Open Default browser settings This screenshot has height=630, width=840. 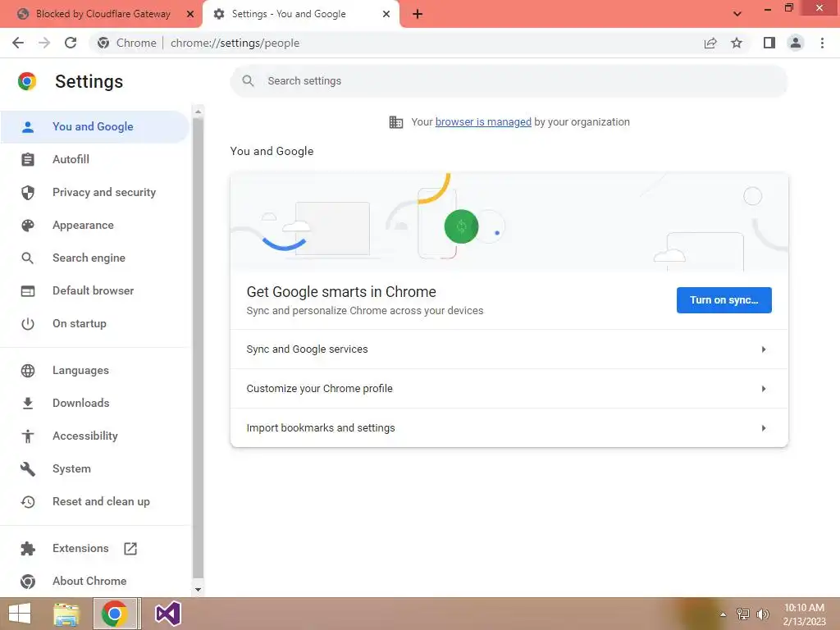coord(95,291)
